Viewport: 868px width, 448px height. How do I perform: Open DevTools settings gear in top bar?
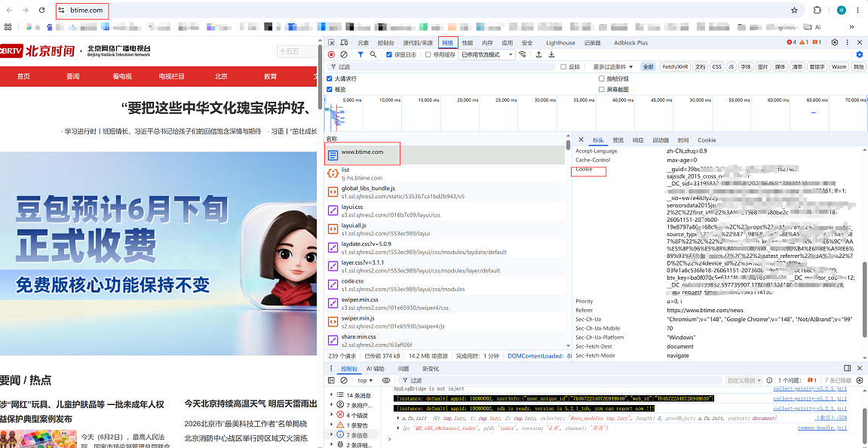[835, 43]
